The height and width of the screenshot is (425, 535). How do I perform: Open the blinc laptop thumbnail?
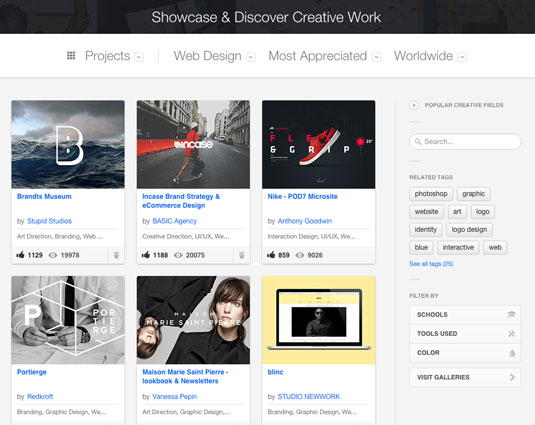click(x=319, y=320)
